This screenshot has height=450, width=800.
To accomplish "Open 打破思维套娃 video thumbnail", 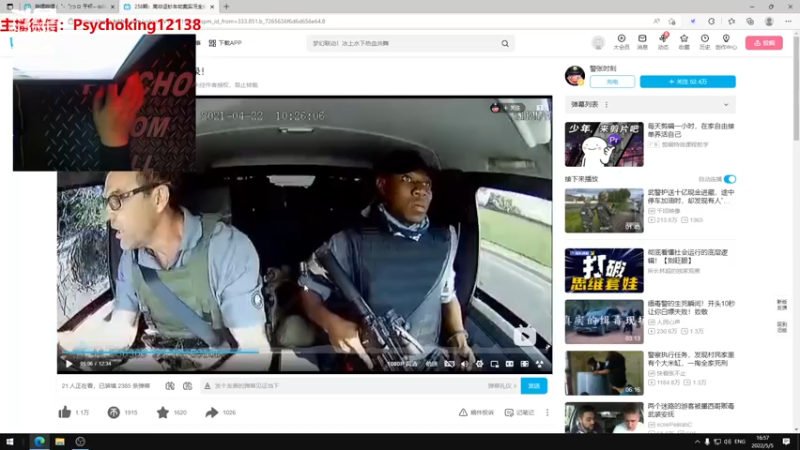I will 604,270.
